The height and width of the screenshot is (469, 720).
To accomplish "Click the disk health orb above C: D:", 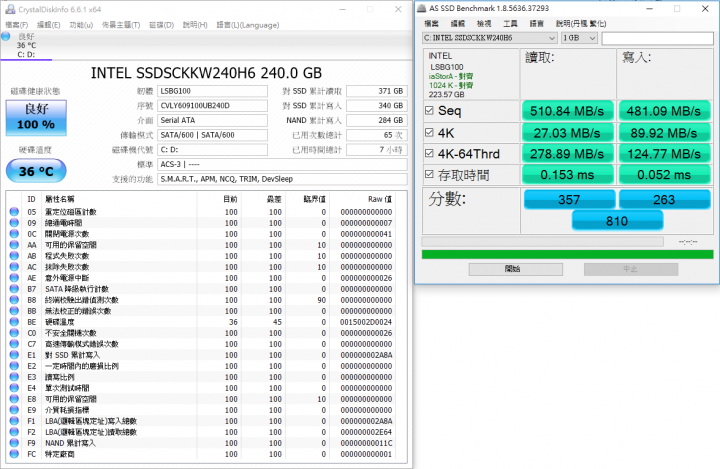I will (x=6, y=37).
